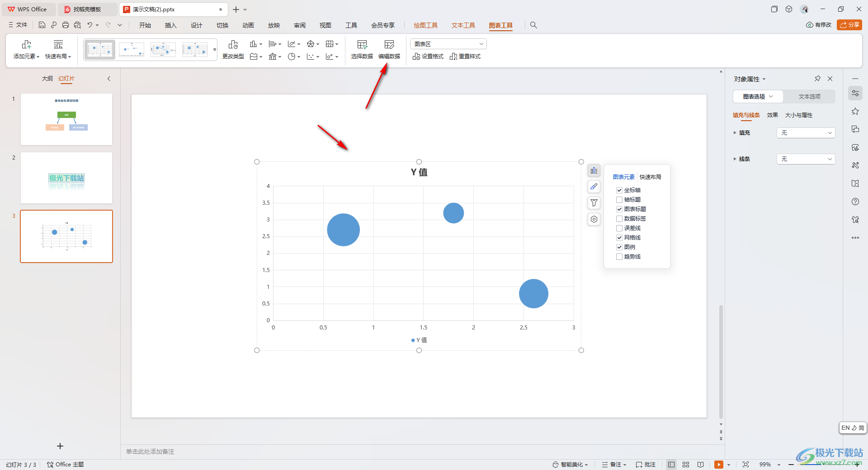The height and width of the screenshot is (470, 868).
Task: Toggle the 图例 (Legend) checkbox
Action: 619,247
